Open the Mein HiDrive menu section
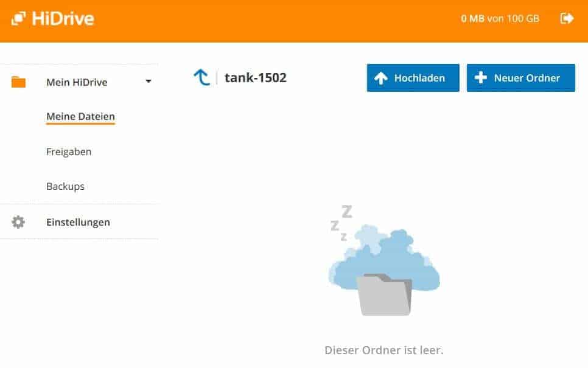 pos(77,82)
